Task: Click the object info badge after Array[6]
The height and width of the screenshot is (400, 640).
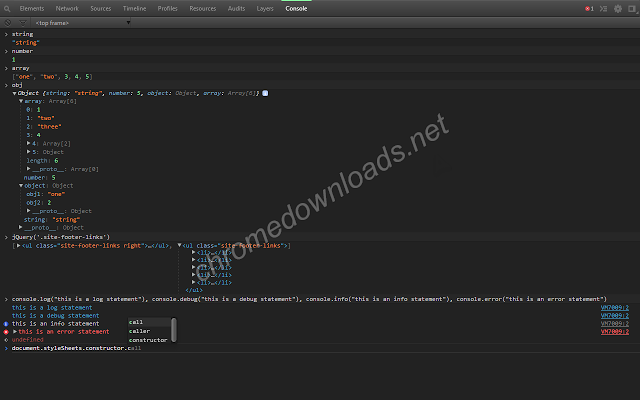Action: [x=265, y=93]
